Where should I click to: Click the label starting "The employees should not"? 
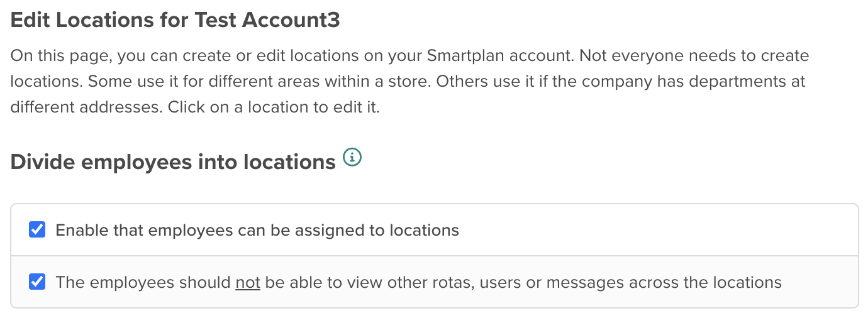tap(418, 283)
